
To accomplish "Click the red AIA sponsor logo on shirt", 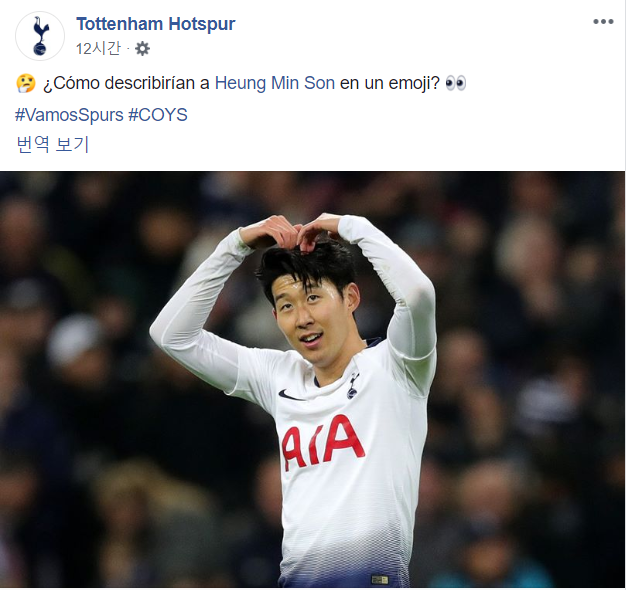I will click(x=323, y=442).
